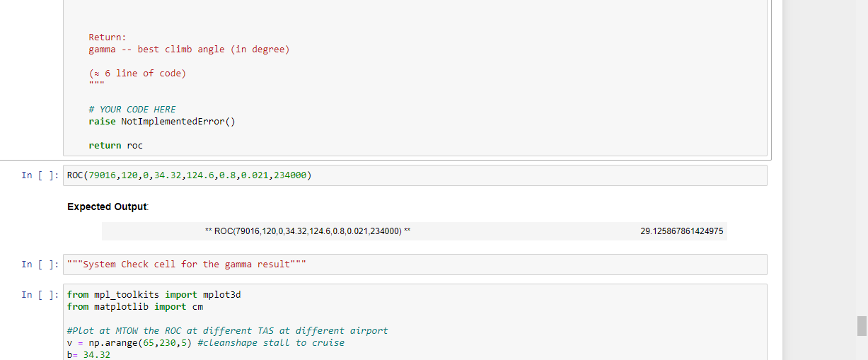Click the '# YOUR CODE HERE' comment
This screenshot has height=360, width=868.
(132, 110)
